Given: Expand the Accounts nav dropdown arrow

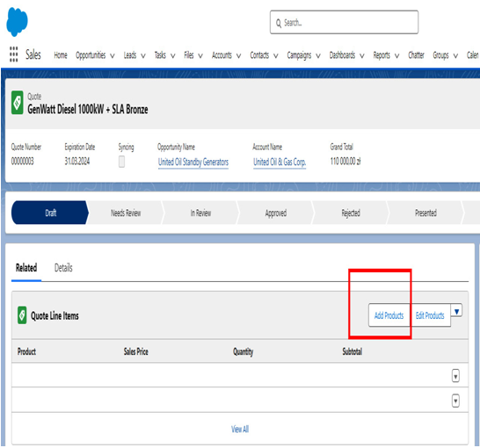Looking at the screenshot, I should pyautogui.click(x=239, y=56).
